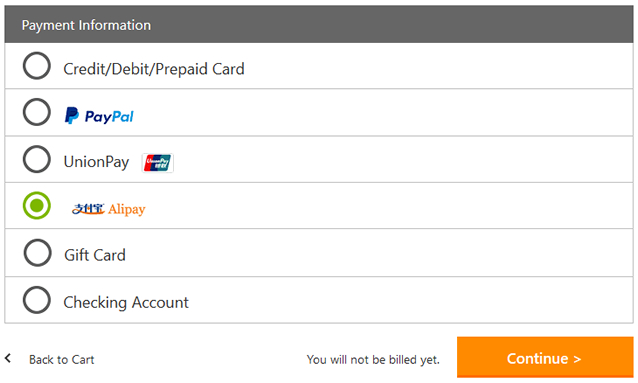Select the Gift Card radio button
638x383 pixels.
click(37, 253)
